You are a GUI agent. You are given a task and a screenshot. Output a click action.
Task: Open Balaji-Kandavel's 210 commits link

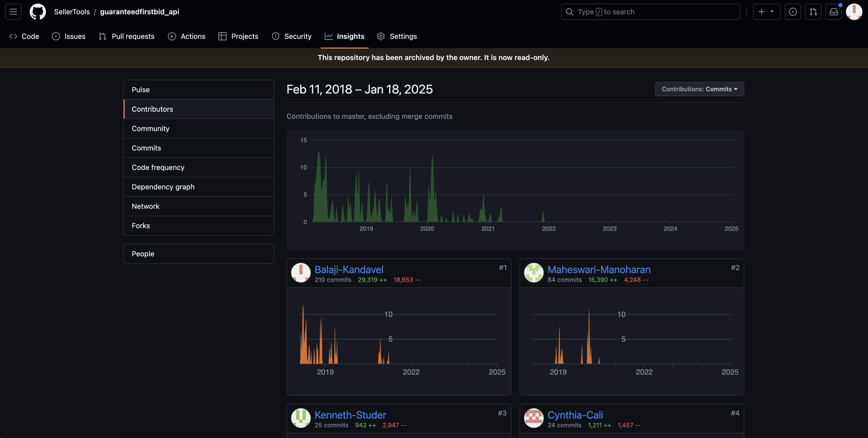[333, 280]
